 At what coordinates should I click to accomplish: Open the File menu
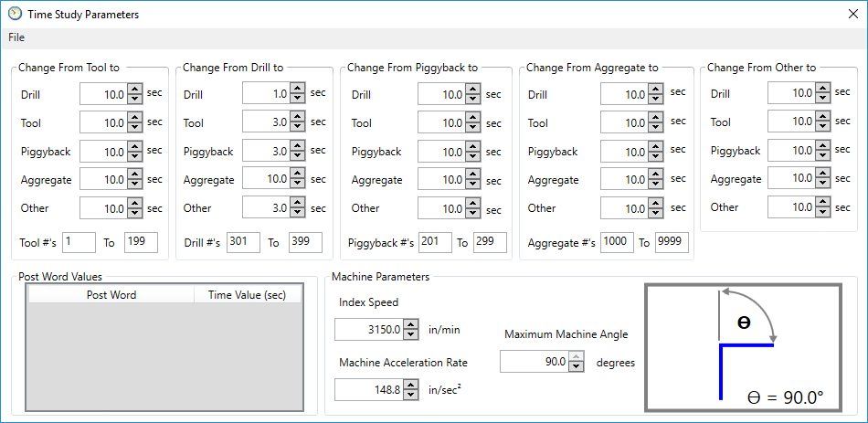click(x=16, y=37)
